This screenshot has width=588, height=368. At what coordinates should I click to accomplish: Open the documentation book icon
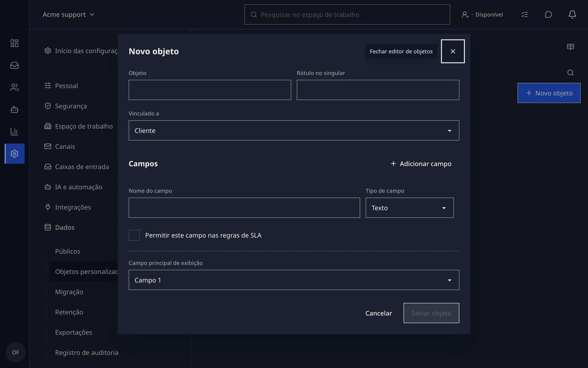tap(570, 47)
